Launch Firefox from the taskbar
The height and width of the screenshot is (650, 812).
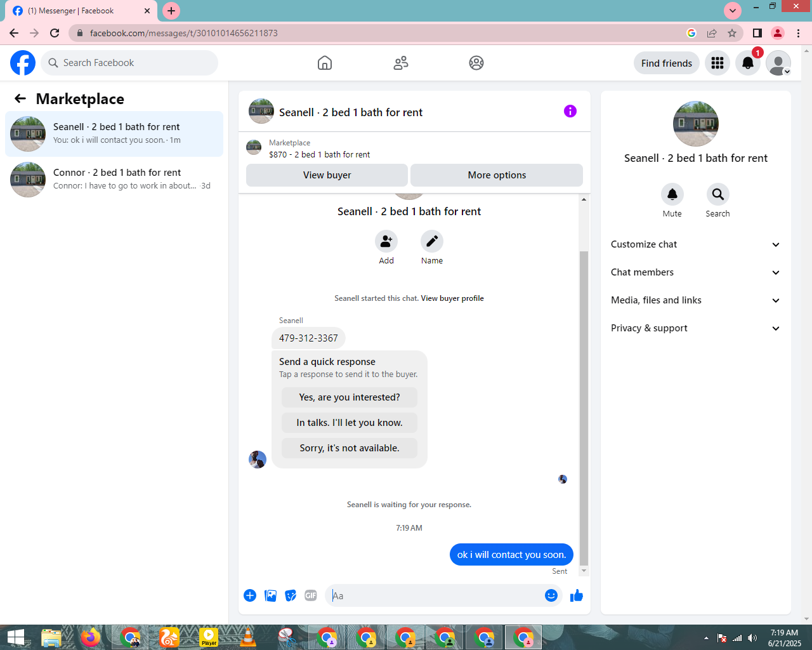(x=91, y=637)
